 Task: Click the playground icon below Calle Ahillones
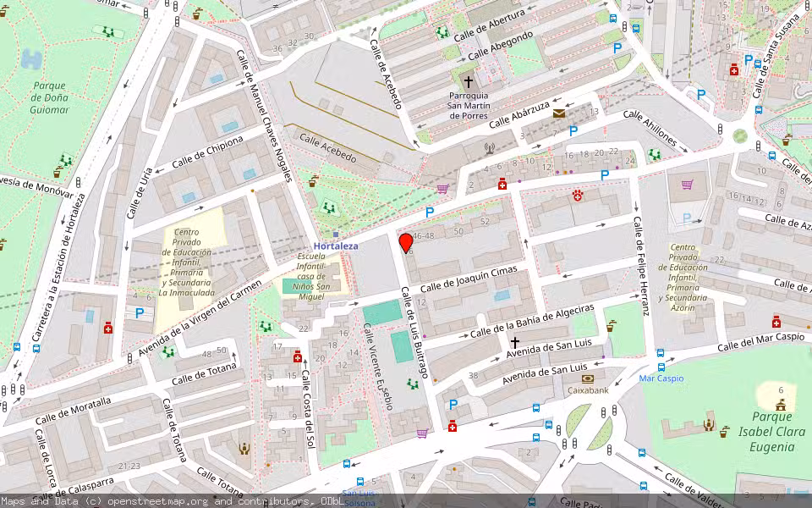coord(655,154)
